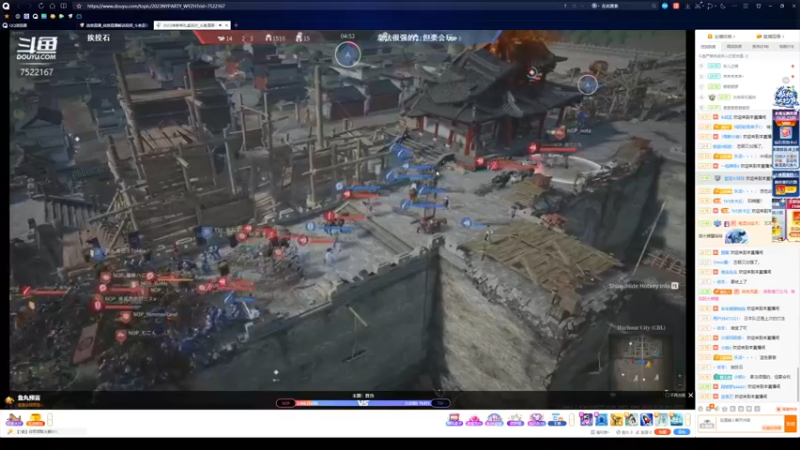Tick the checkbox beside the overlay close X

(668, 395)
